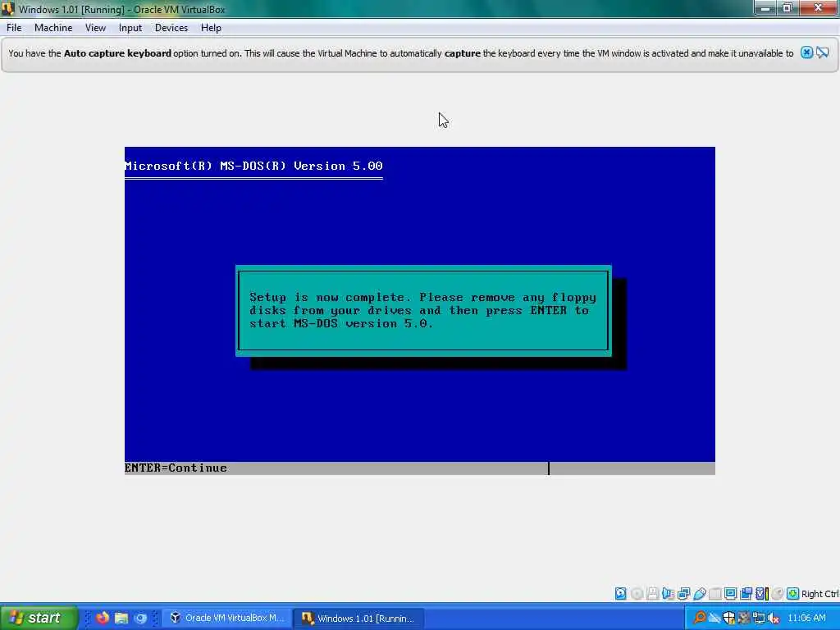
Task: Launch Firefox from quick launch
Action: click(102, 618)
